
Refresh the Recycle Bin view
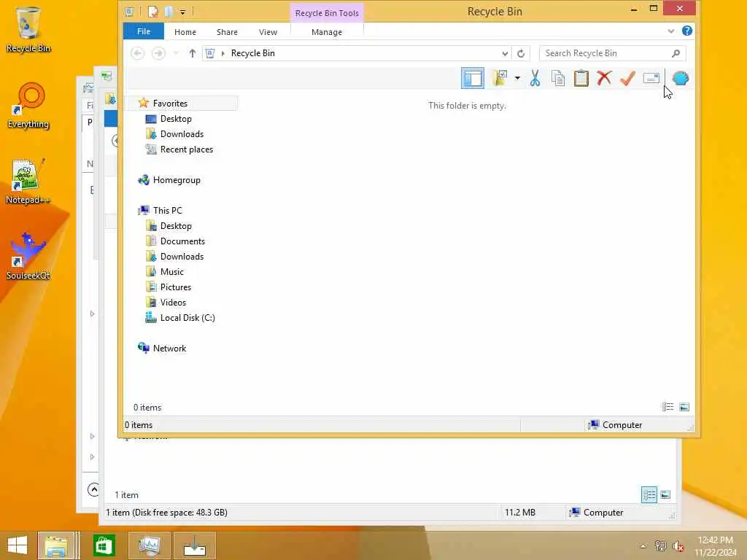pyautogui.click(x=521, y=53)
